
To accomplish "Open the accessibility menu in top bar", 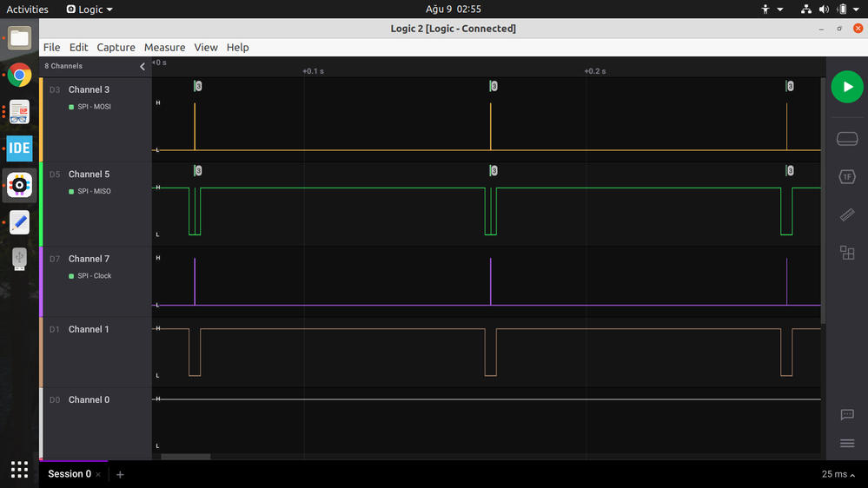I will click(772, 10).
